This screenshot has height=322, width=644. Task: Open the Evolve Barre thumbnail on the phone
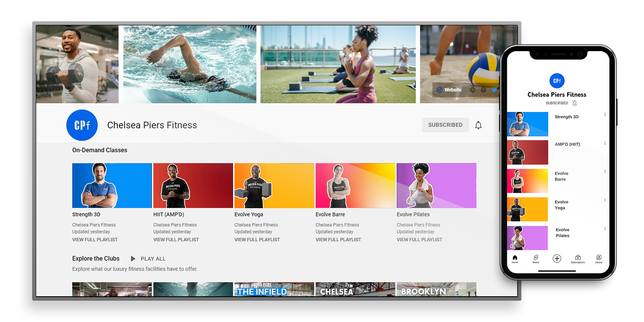[x=527, y=181]
